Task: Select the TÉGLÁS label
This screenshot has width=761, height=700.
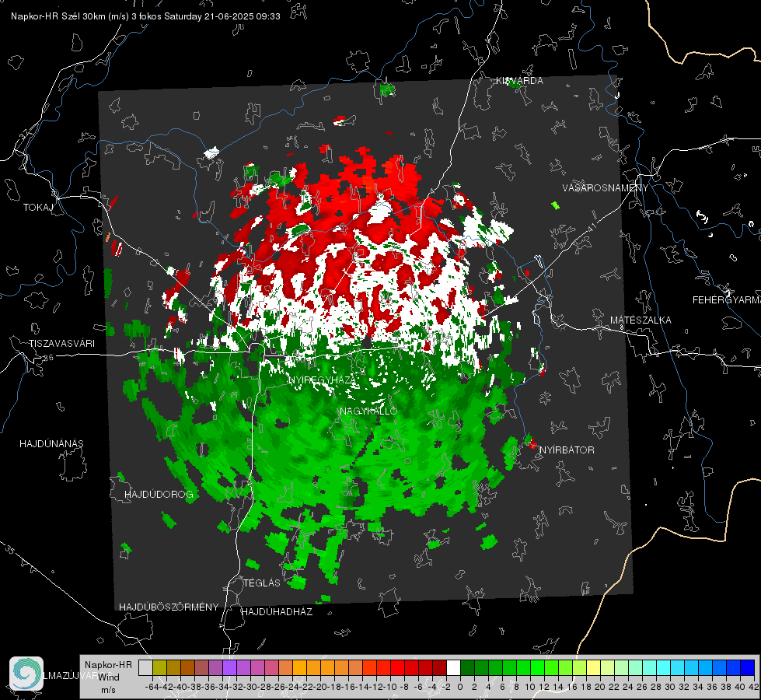Action: point(262,583)
